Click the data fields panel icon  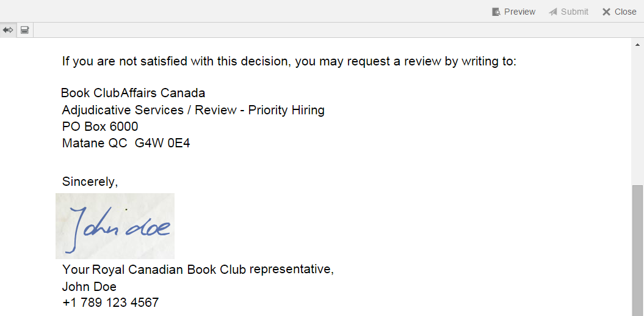click(24, 30)
